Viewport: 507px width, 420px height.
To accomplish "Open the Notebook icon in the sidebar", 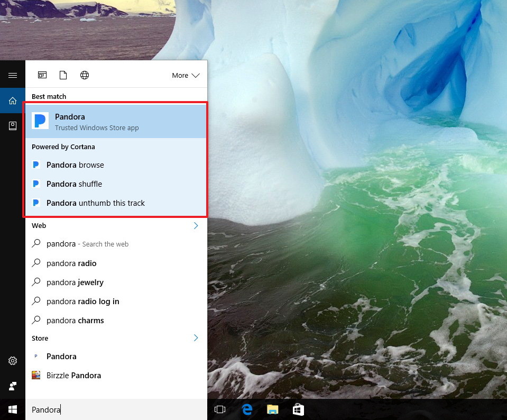I will point(13,126).
